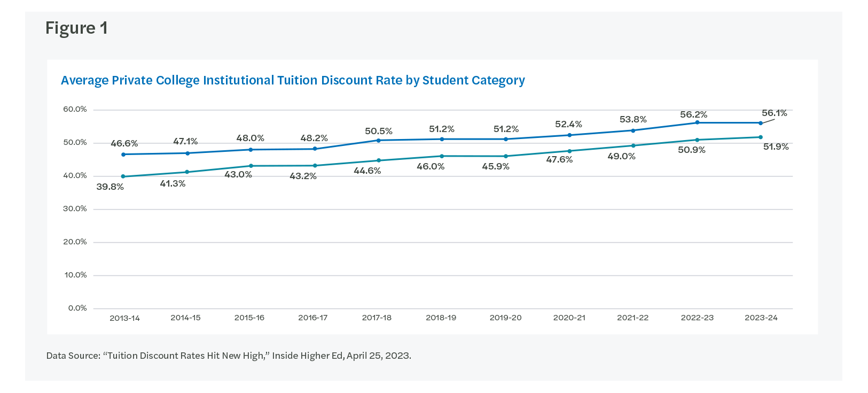Click the 60.0% y-axis label

click(75, 109)
